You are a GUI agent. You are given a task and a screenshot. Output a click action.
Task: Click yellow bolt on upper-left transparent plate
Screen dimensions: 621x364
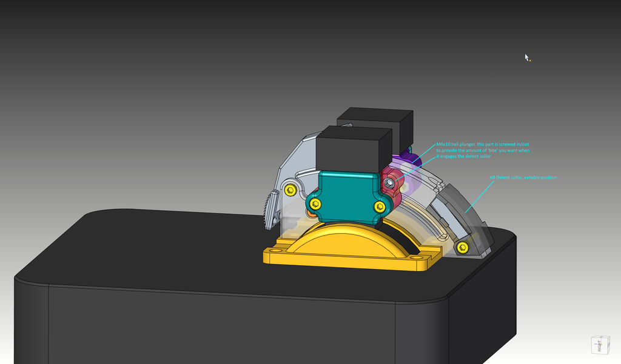tap(290, 190)
